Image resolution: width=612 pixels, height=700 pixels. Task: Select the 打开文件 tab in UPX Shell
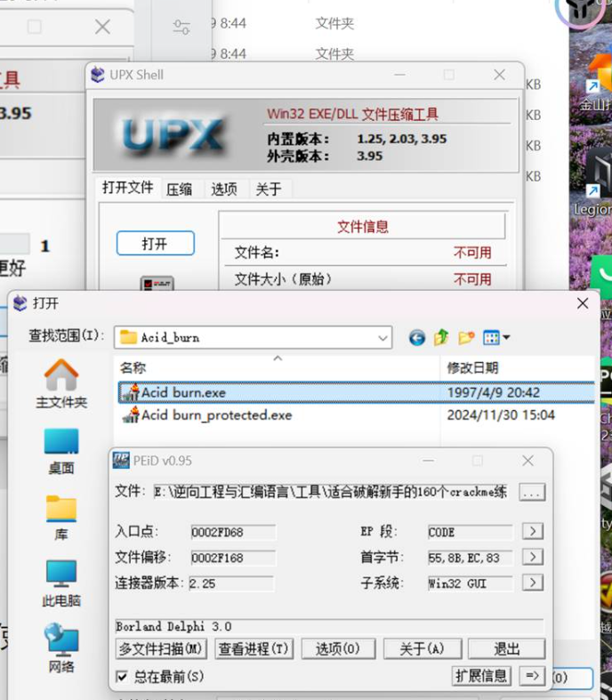coord(128,188)
